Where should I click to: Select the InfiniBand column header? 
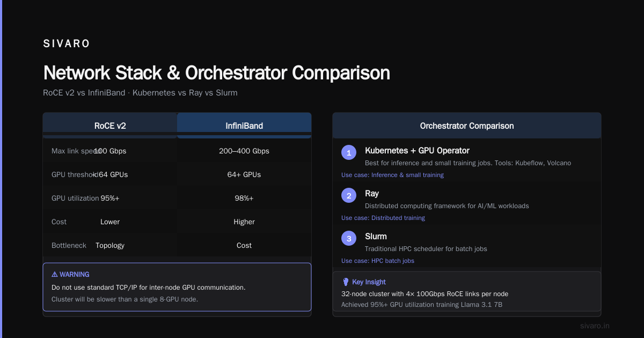pos(244,126)
